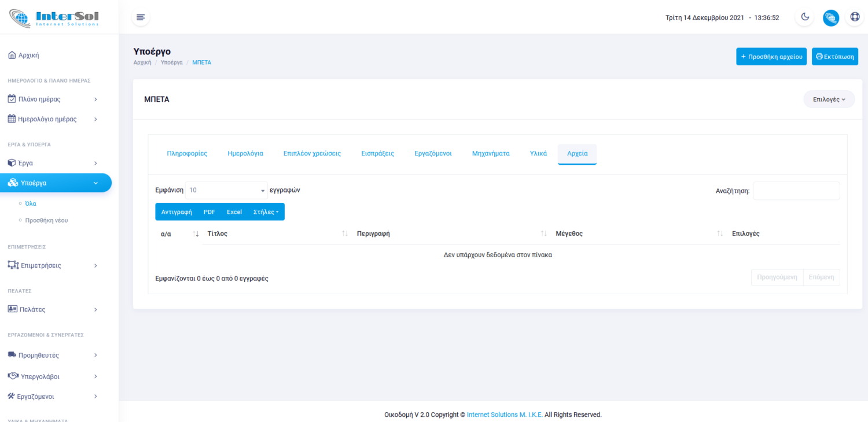Open the Internet Solutions M. I.K.E. link
This screenshot has height=422, width=868.
click(x=505, y=414)
